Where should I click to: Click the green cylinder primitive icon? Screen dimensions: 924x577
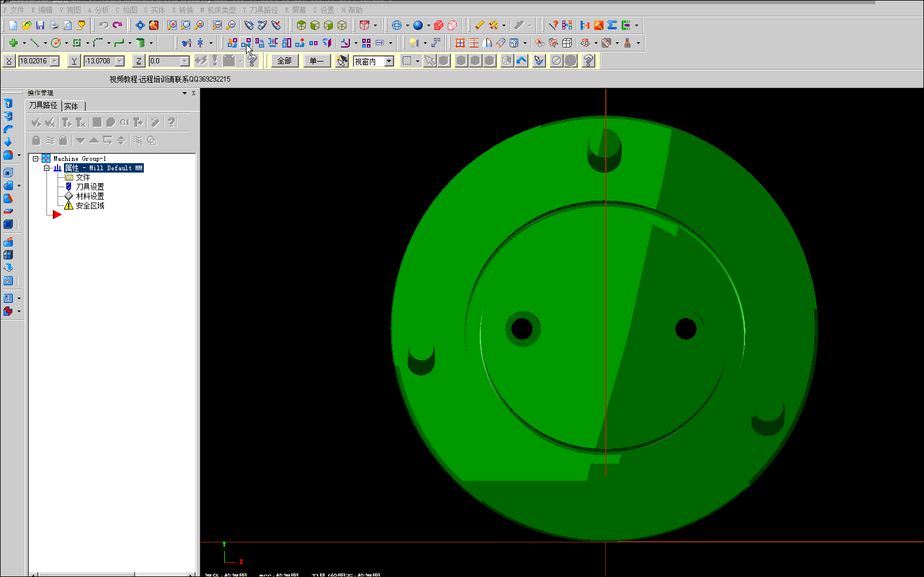click(x=140, y=43)
